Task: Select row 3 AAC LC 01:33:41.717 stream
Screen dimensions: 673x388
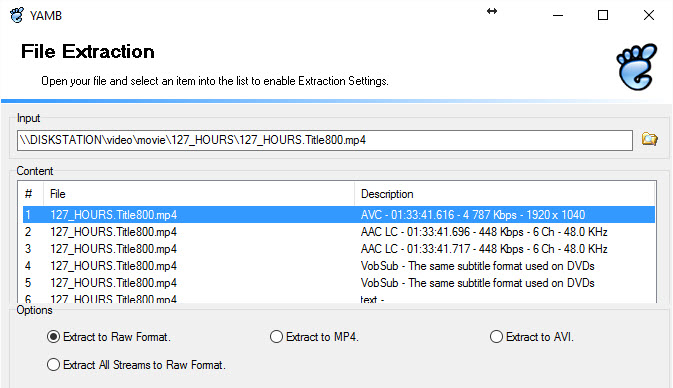Action: coord(339,249)
